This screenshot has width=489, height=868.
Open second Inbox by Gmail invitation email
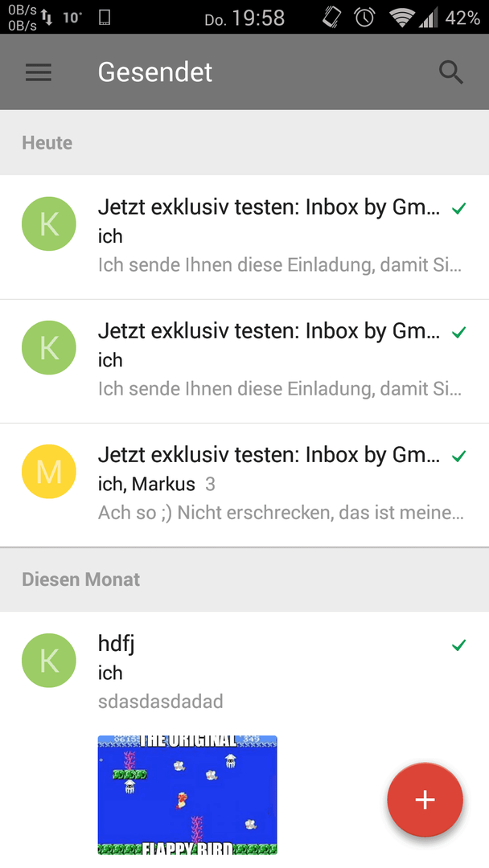pyautogui.click(x=244, y=362)
